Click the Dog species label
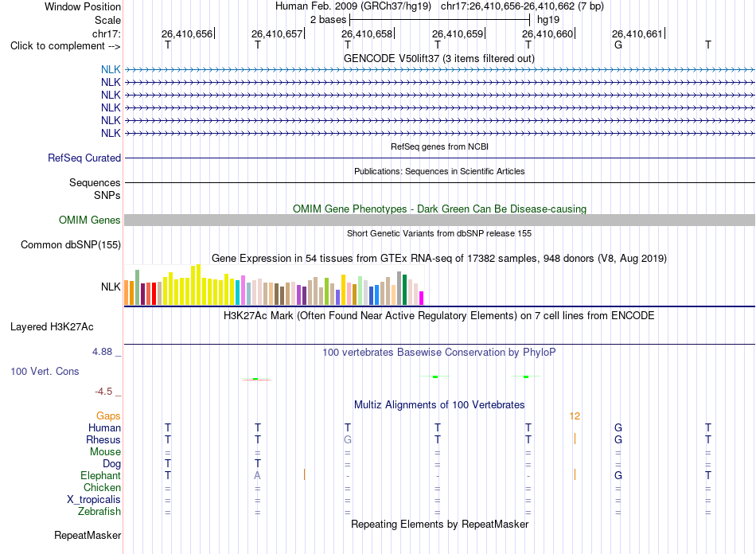 [x=111, y=463]
